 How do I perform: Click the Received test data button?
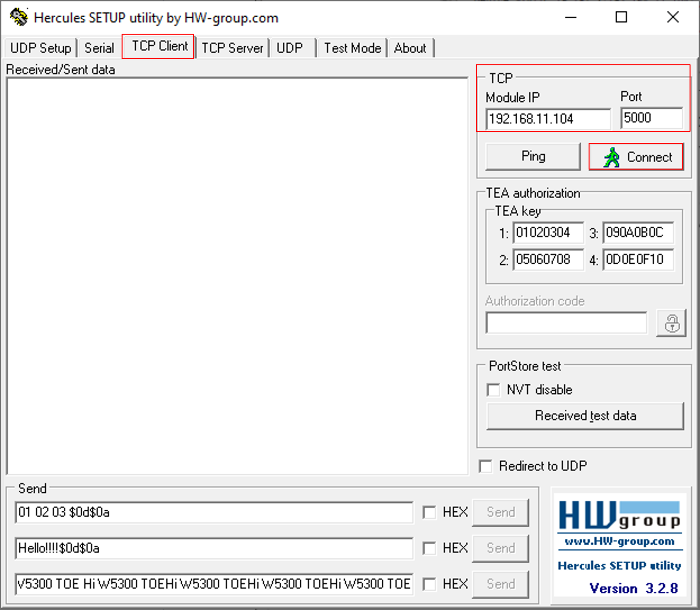pyautogui.click(x=585, y=416)
